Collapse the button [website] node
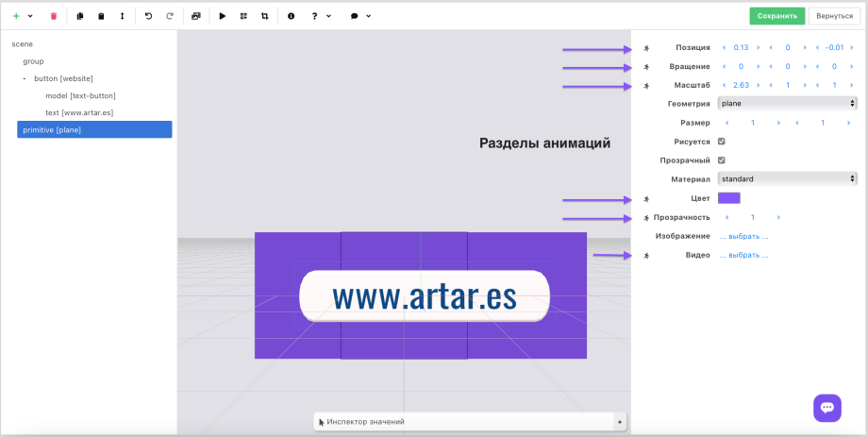868x437 pixels. (25, 78)
